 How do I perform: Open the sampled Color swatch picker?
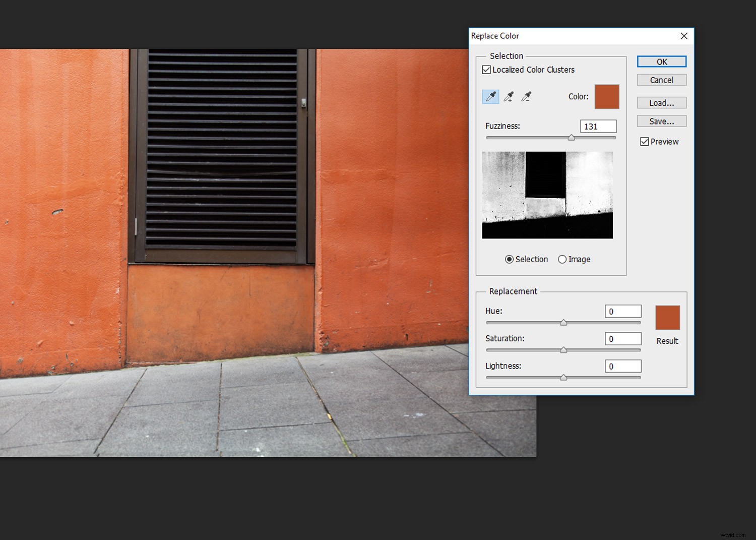tap(607, 96)
